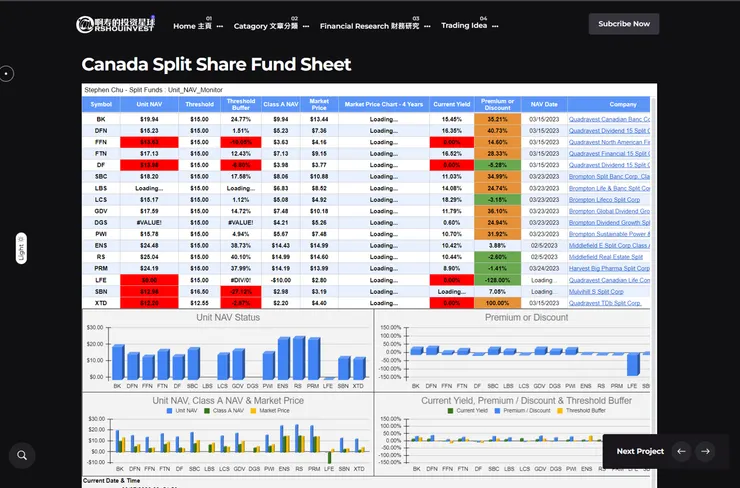Open Brompton Lifeco Split Corp link
The height and width of the screenshot is (488, 740).
point(604,200)
